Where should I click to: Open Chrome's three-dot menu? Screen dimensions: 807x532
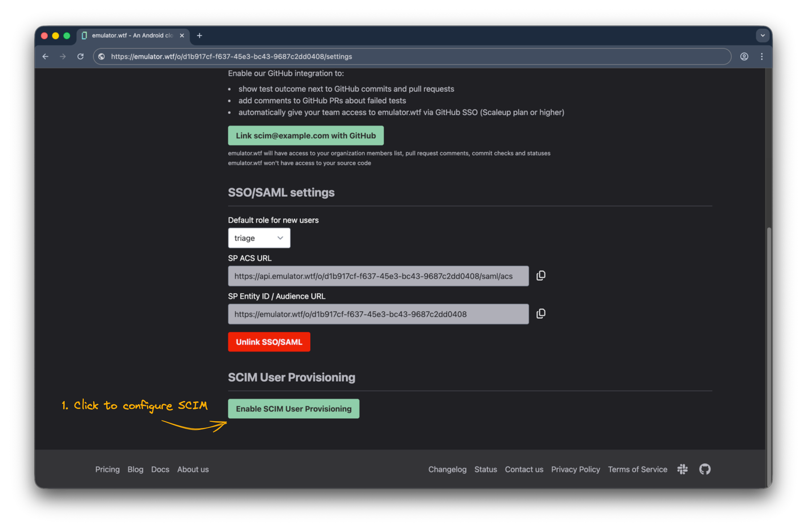click(x=762, y=56)
